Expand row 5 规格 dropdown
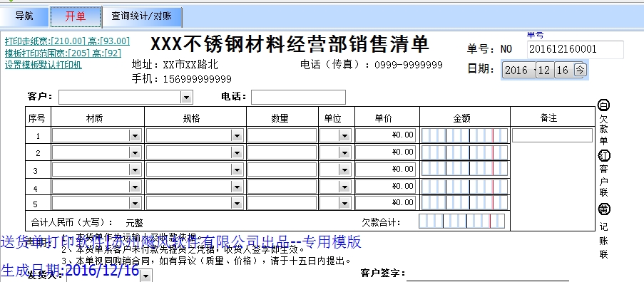 pos(237,203)
